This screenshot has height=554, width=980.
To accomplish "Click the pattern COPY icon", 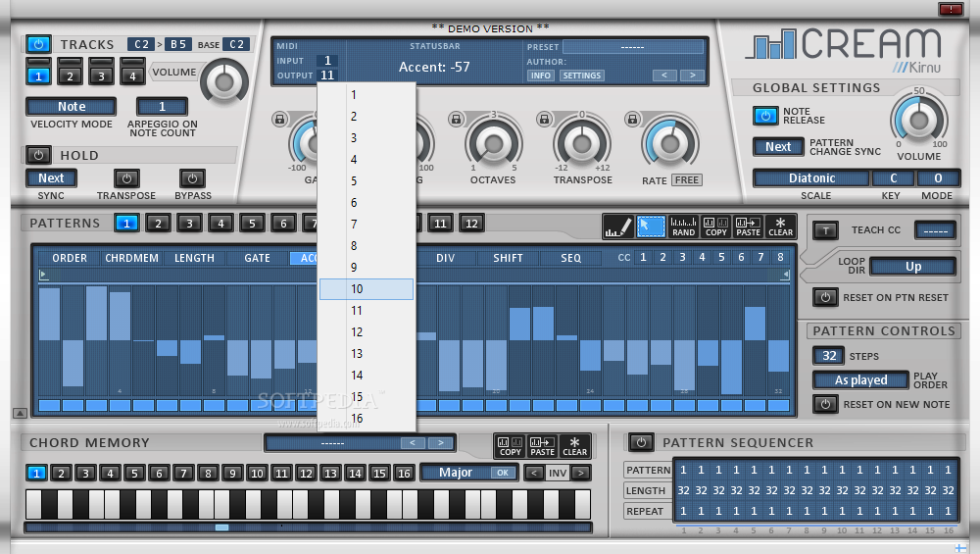I will pyautogui.click(x=715, y=227).
